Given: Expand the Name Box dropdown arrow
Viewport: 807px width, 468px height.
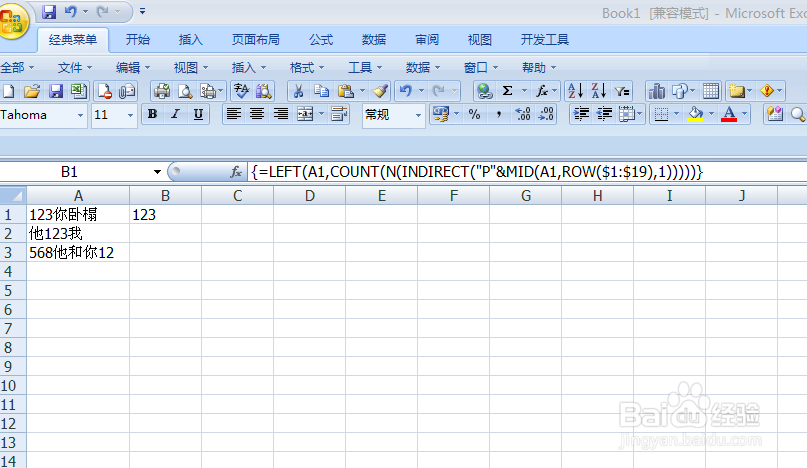Looking at the screenshot, I should click(x=157, y=172).
